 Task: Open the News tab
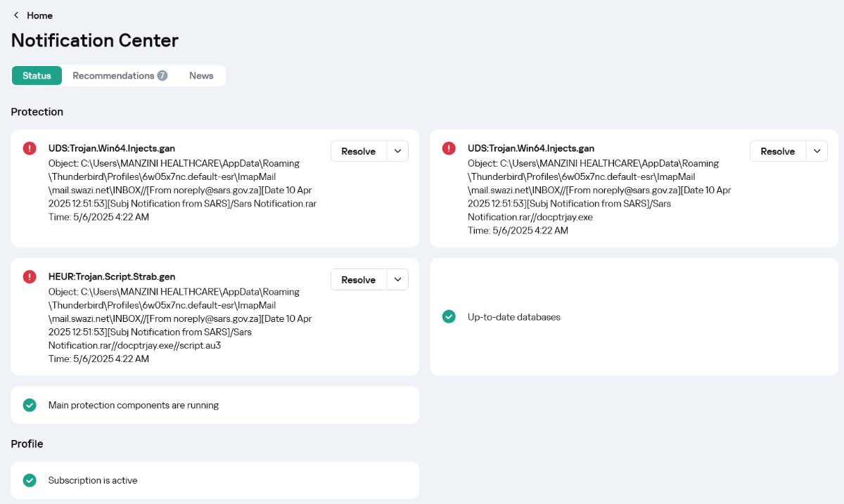click(201, 76)
